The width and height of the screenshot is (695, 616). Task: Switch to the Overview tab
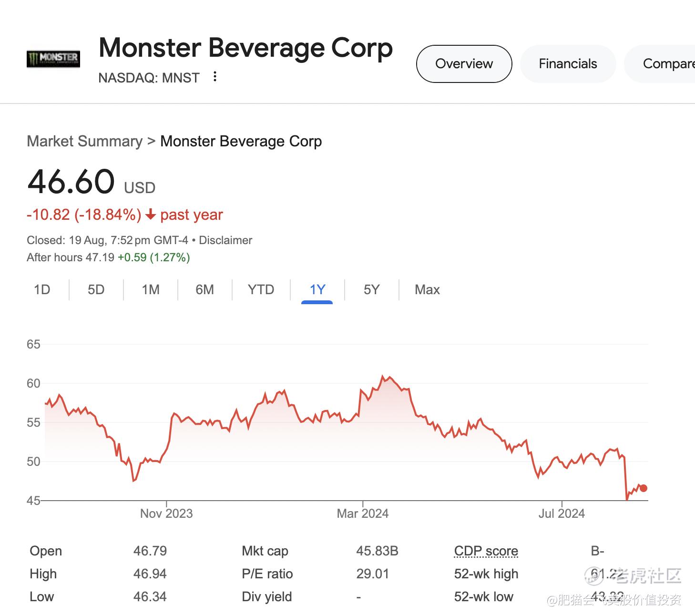464,64
